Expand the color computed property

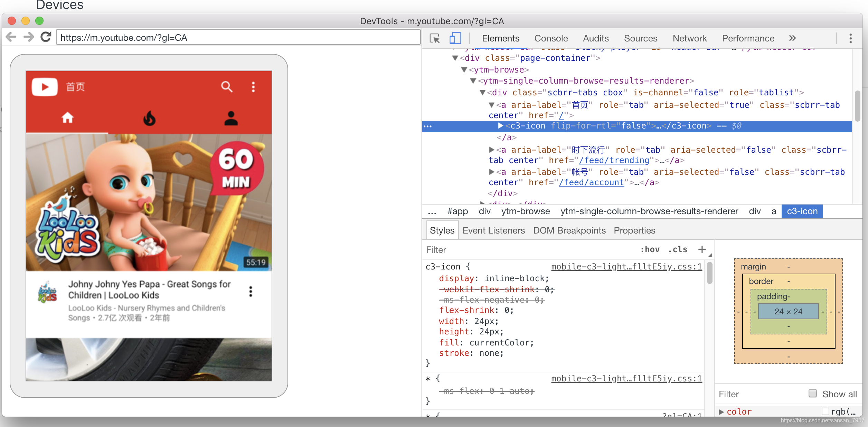click(x=721, y=412)
